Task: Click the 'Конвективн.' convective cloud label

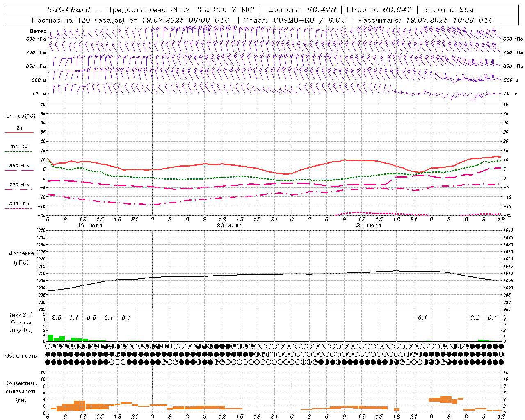Action: point(21,383)
